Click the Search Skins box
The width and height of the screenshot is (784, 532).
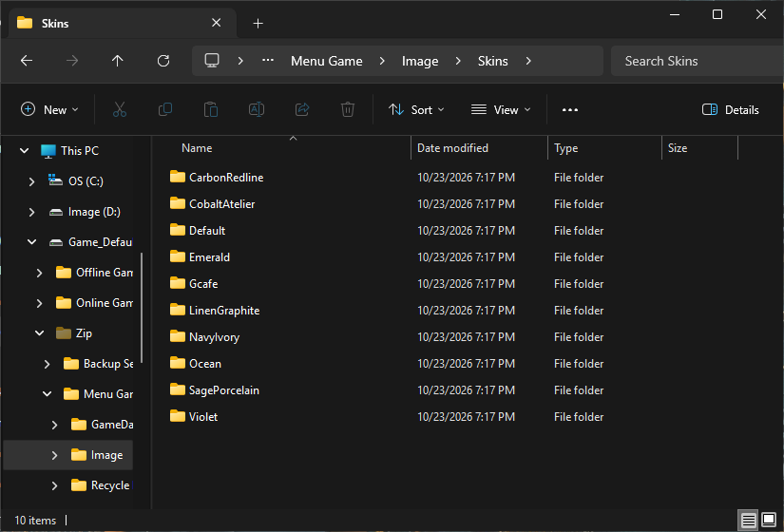697,61
